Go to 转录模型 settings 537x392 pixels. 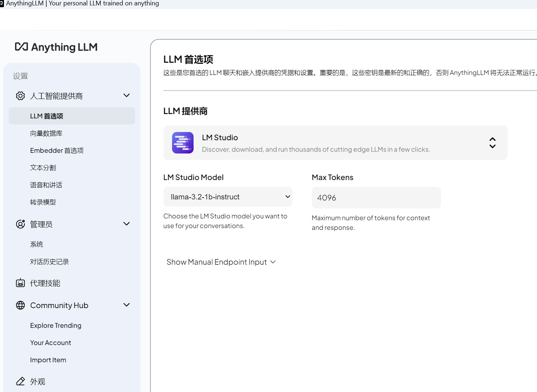pos(43,202)
